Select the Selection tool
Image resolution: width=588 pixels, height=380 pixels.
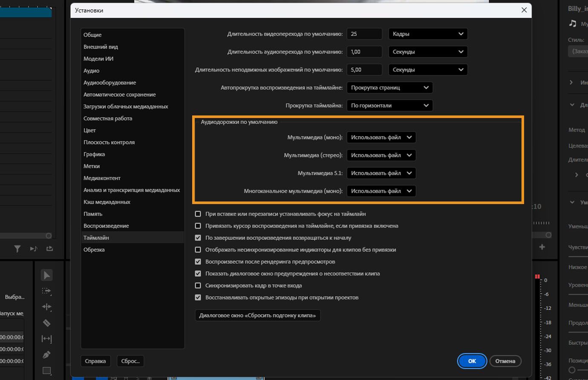pos(46,275)
